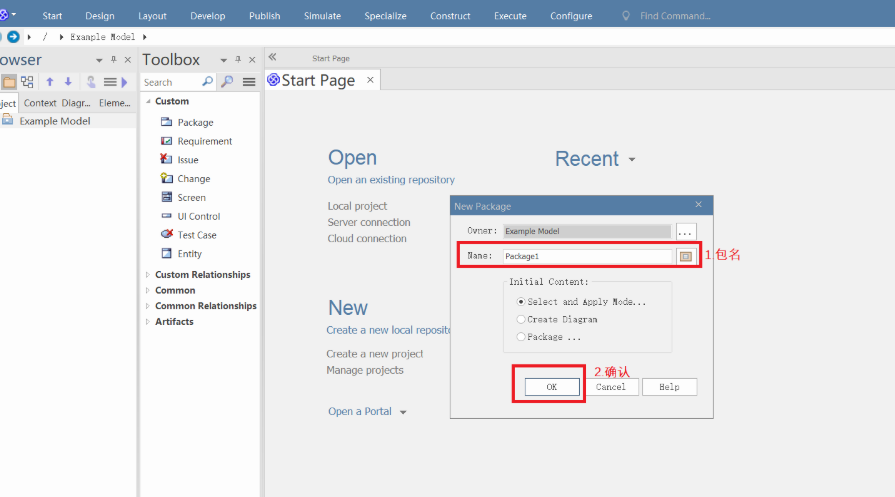Click the name auto-counter icon beside Name

point(686,256)
